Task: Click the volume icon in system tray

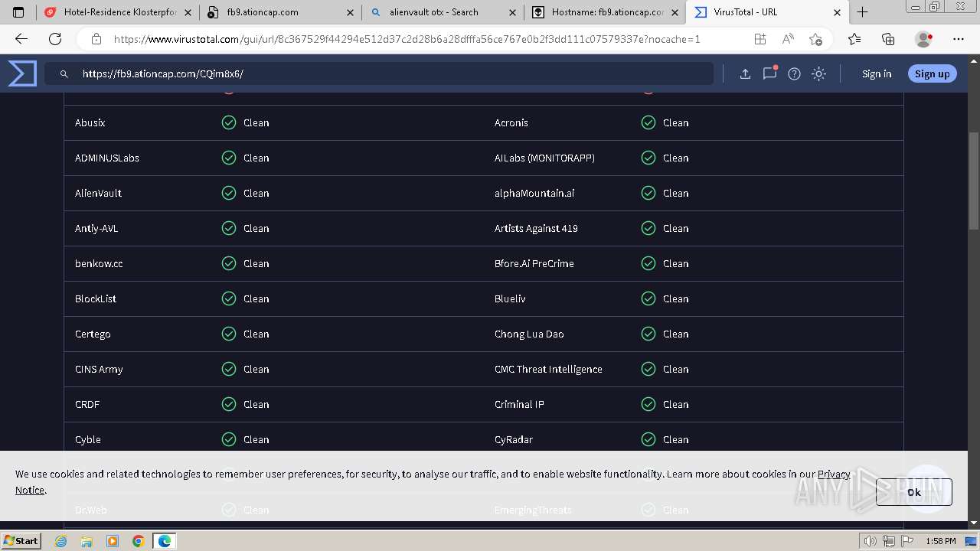Action: point(871,541)
